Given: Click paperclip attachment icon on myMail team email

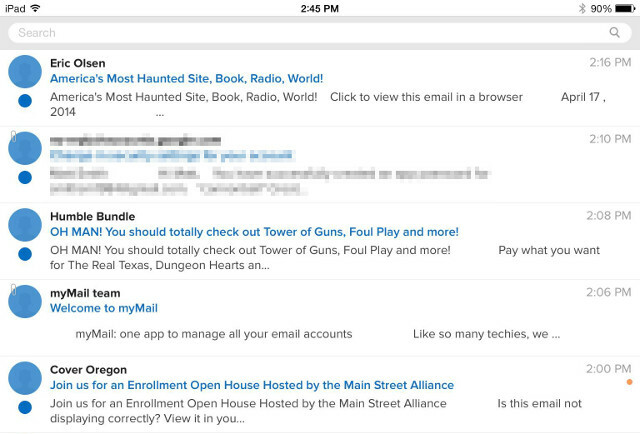Looking at the screenshot, I should [13, 290].
